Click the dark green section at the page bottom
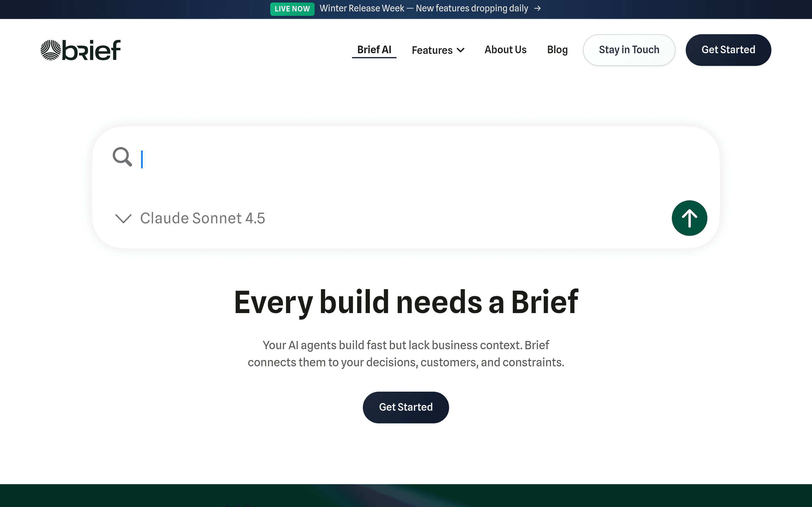Viewport: 812px width, 507px height. [x=406, y=496]
